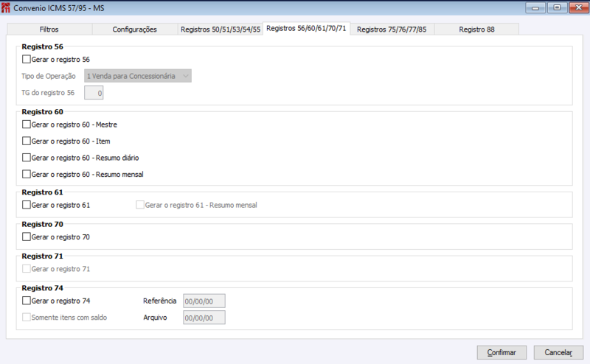Click the Registro 60 group heading
The image size is (590, 364).
pyautogui.click(x=43, y=112)
